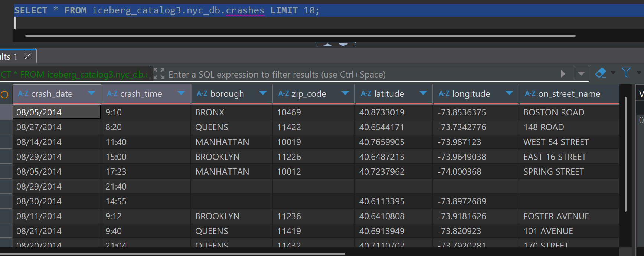Apply filter with the arrow button

563,74
